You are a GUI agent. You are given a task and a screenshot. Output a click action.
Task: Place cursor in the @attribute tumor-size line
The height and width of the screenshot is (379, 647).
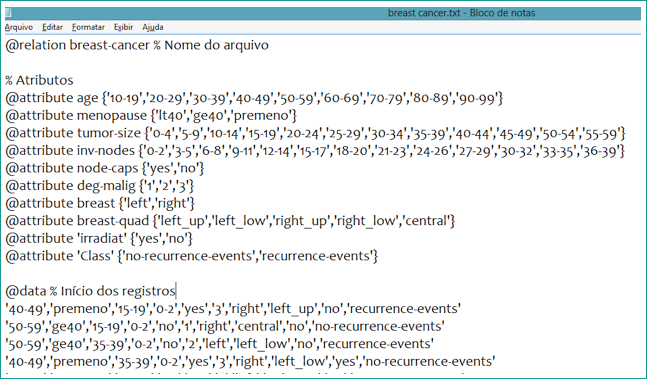(x=315, y=133)
